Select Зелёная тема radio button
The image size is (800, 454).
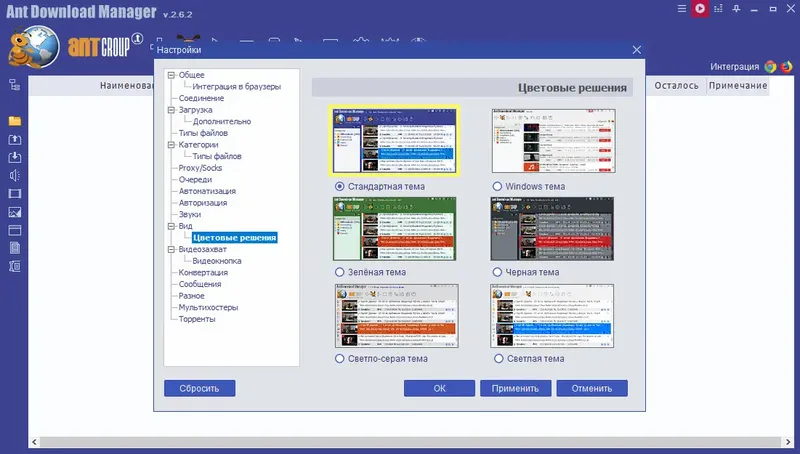click(x=339, y=272)
